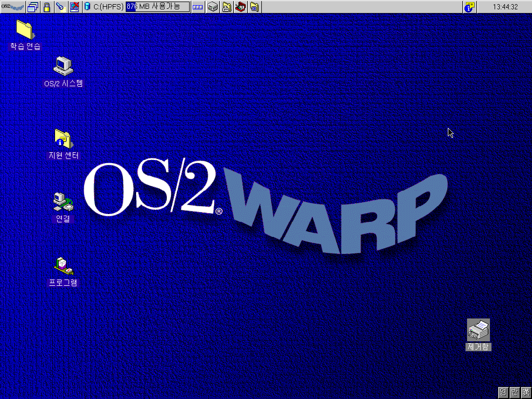Click the padlock lockup icon
This screenshot has width=532, height=399.
47,7
